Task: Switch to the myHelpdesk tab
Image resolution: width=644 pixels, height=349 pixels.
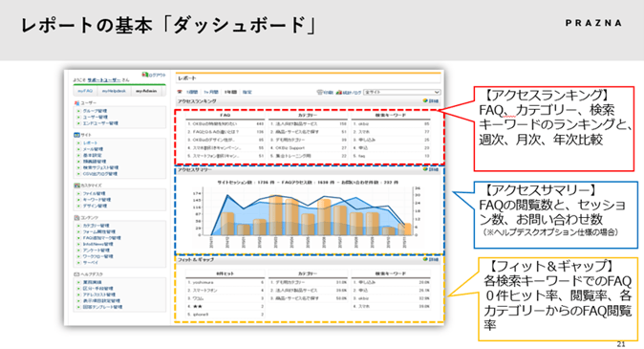Action: (114, 91)
